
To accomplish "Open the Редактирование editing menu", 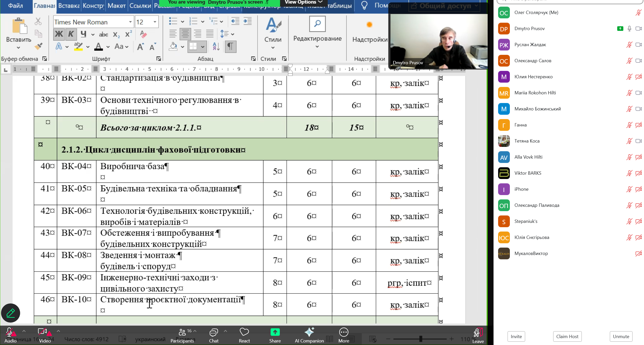I will [317, 32].
